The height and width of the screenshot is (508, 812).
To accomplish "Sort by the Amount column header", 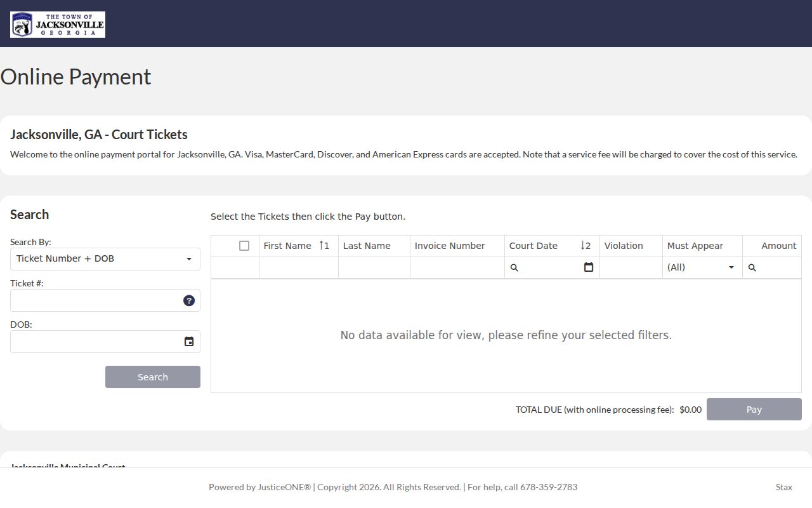I will pos(772,246).
